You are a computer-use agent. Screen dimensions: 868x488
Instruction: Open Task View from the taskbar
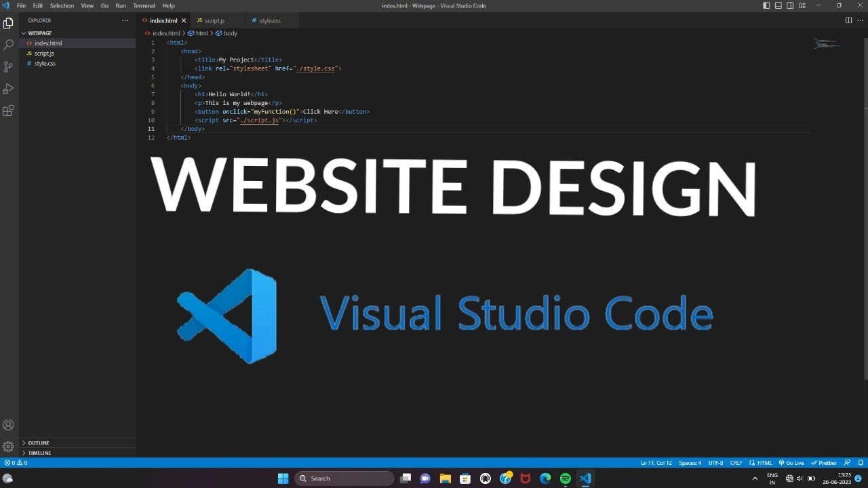pos(406,479)
